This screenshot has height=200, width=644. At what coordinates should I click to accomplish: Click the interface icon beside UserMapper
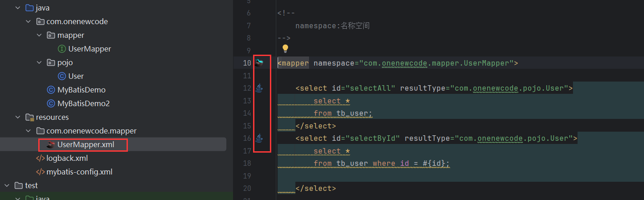coord(62,49)
